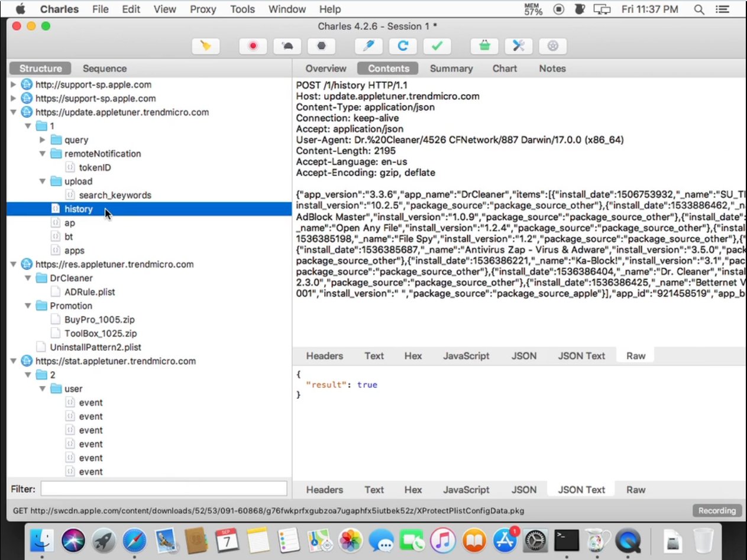This screenshot has height=560, width=747.
Task: Click the blue repeat request icon
Action: coord(403,46)
